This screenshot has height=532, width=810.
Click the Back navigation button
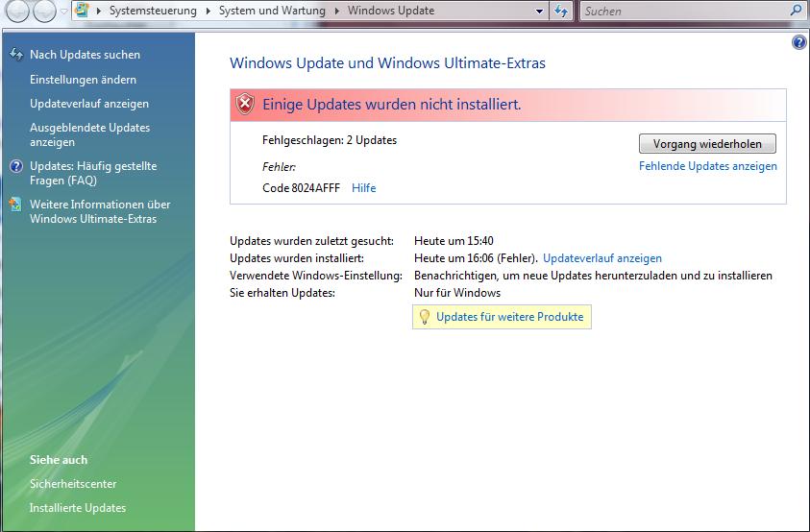tap(17, 12)
